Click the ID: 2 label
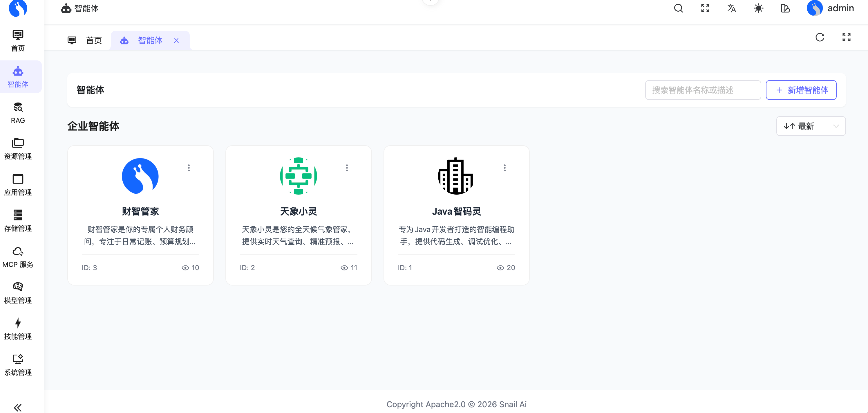The image size is (868, 413). [247, 267]
